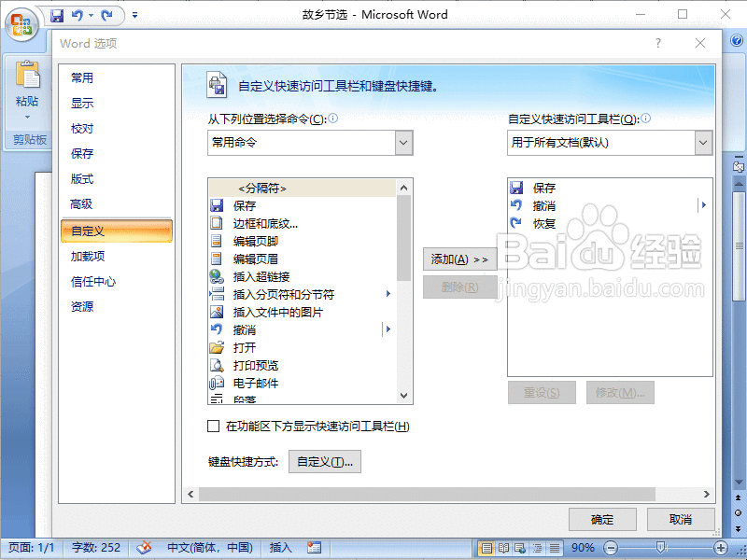Select 保存 command icon in left list

(x=217, y=205)
